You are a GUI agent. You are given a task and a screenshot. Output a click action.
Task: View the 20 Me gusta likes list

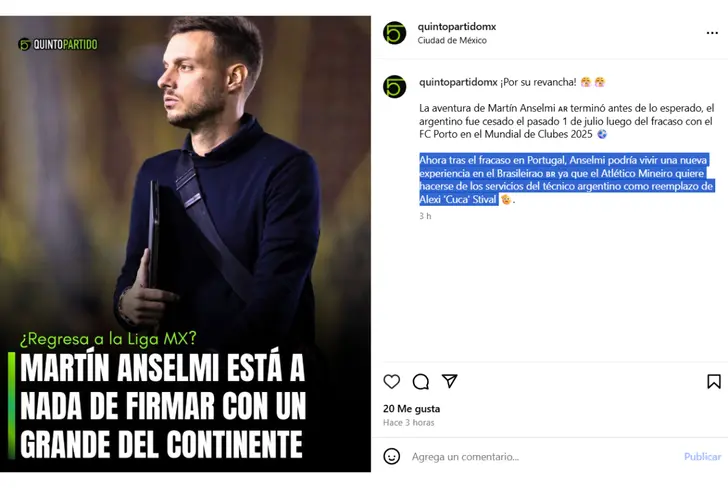click(411, 409)
